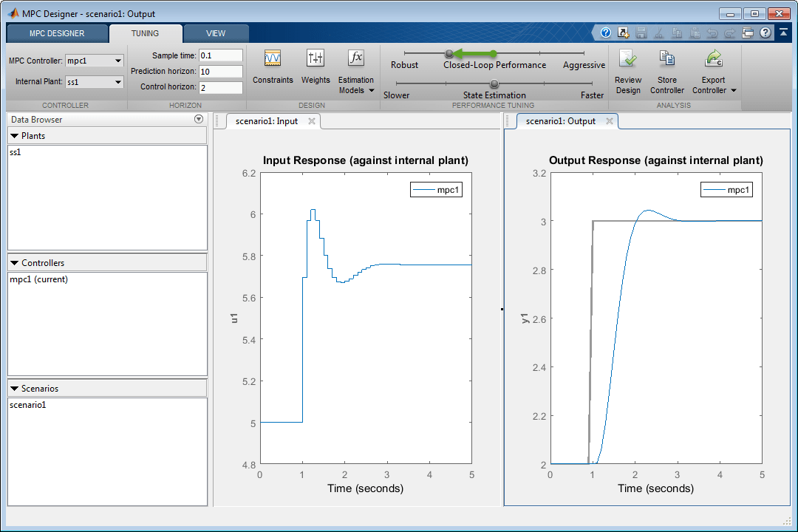Collapse the Controllers section
The width and height of the screenshot is (798, 532).
14,263
